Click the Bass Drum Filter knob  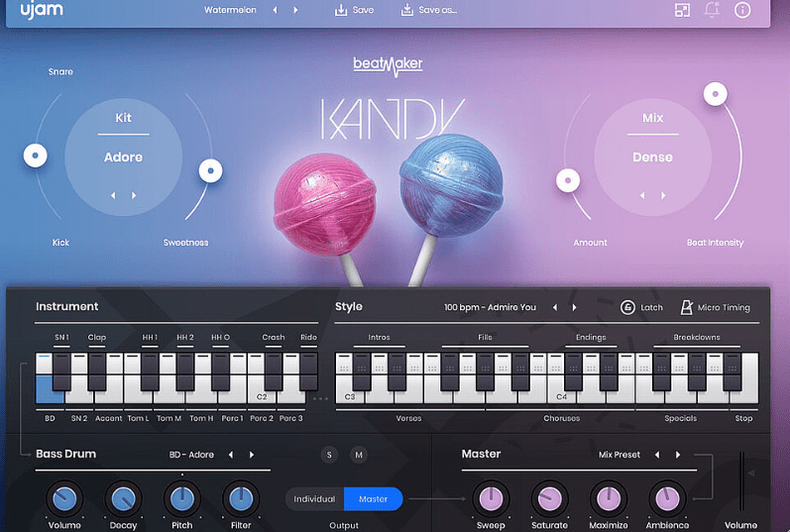click(241, 498)
